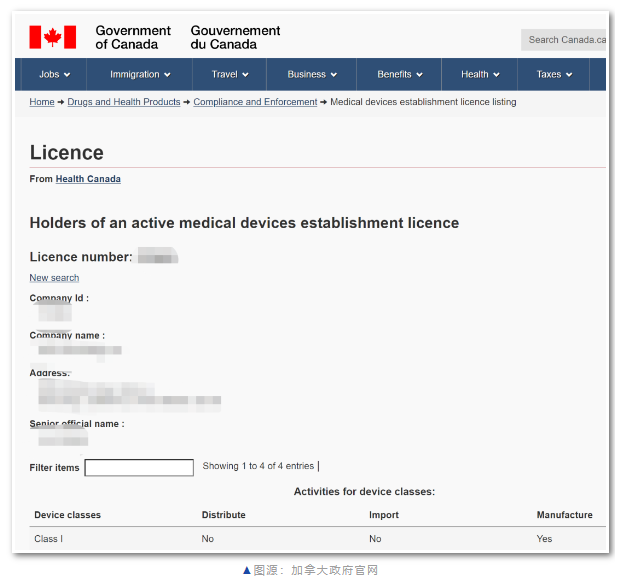The height and width of the screenshot is (588, 638).
Task: Sort by the Device classes column header
Action: [68, 515]
